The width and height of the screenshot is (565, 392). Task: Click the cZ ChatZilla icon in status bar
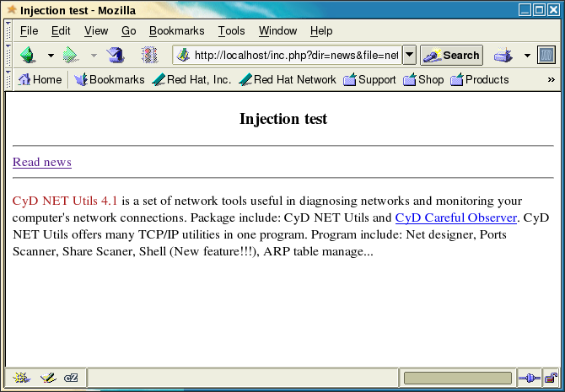pos(71,378)
